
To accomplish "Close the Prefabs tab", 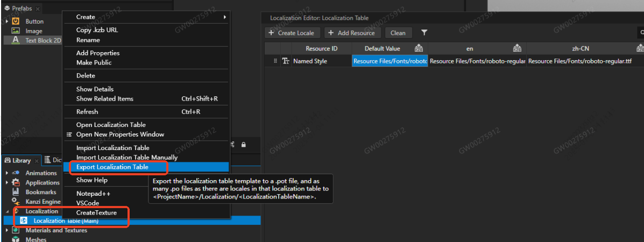I will (x=37, y=9).
